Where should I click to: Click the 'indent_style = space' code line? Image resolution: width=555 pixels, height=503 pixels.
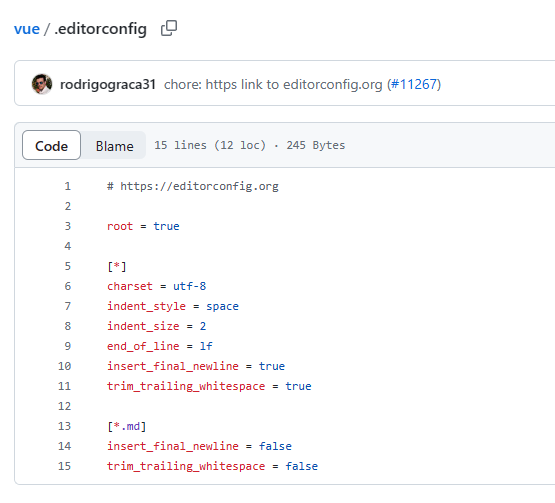coord(173,306)
